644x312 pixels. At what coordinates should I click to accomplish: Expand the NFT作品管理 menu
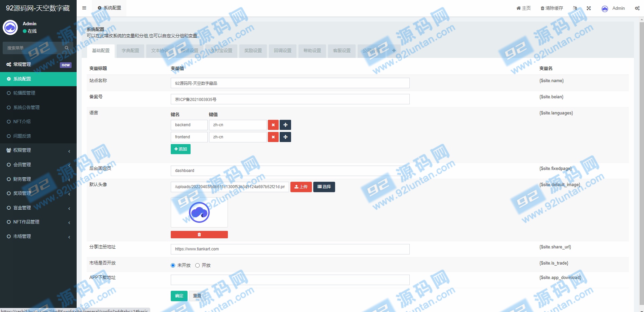[x=38, y=222]
